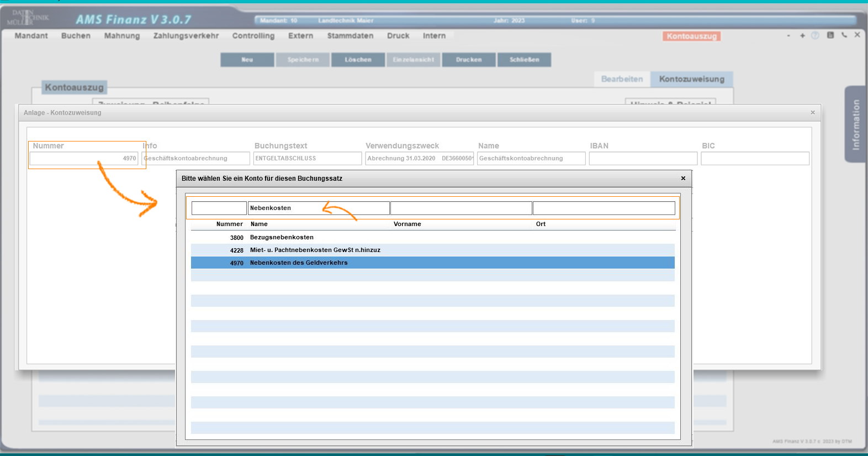
Task: Expand the Information side panel
Action: click(x=855, y=124)
